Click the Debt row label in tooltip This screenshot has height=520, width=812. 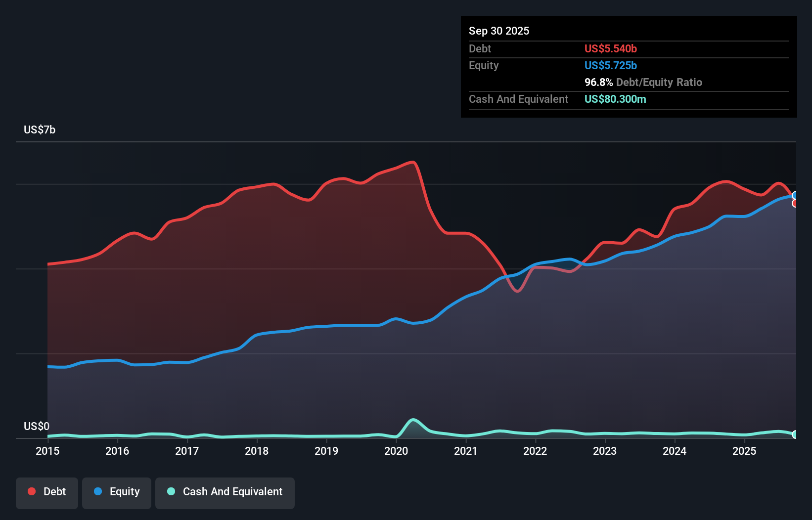480,48
